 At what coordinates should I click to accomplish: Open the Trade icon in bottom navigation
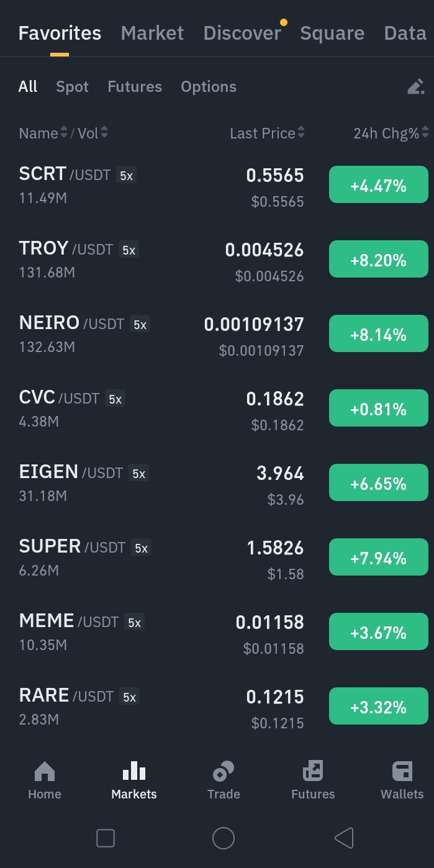(224, 771)
